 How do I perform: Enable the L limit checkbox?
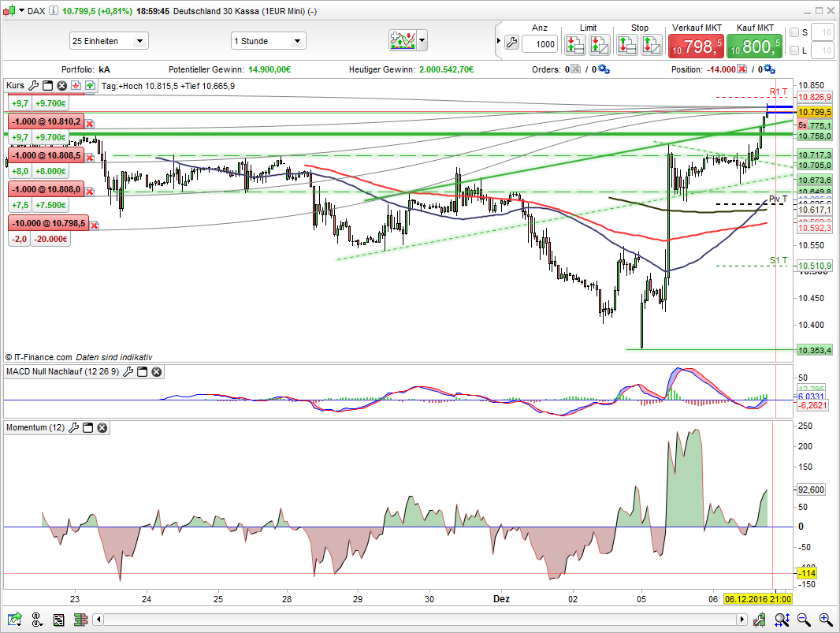794,50
